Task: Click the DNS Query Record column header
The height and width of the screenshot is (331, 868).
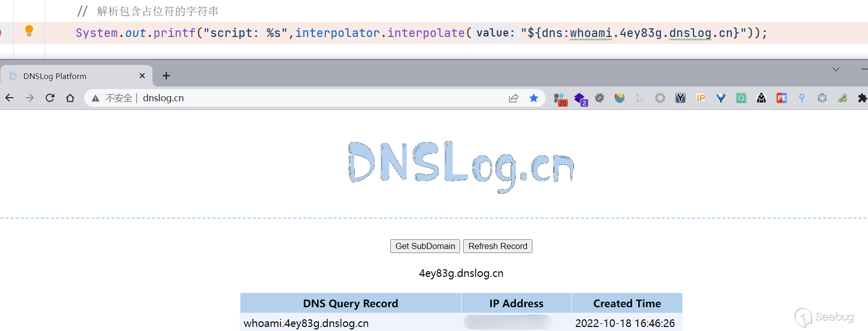Action: pos(351,303)
